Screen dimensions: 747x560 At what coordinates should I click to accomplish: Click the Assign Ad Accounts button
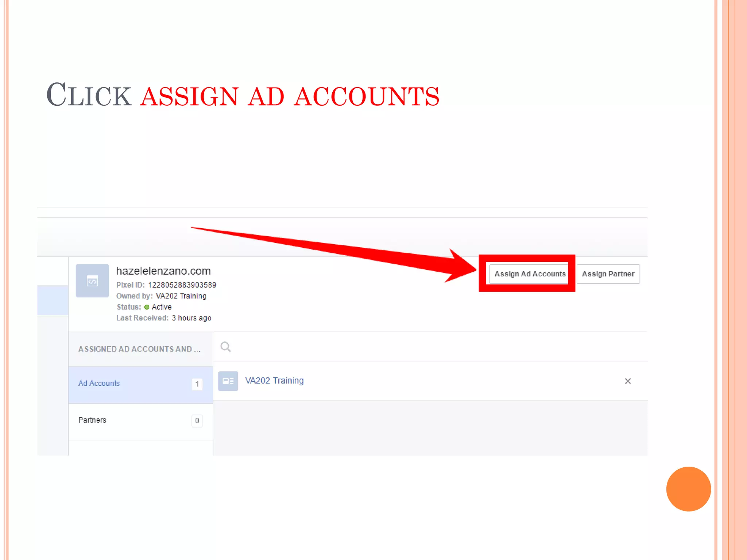click(x=529, y=274)
